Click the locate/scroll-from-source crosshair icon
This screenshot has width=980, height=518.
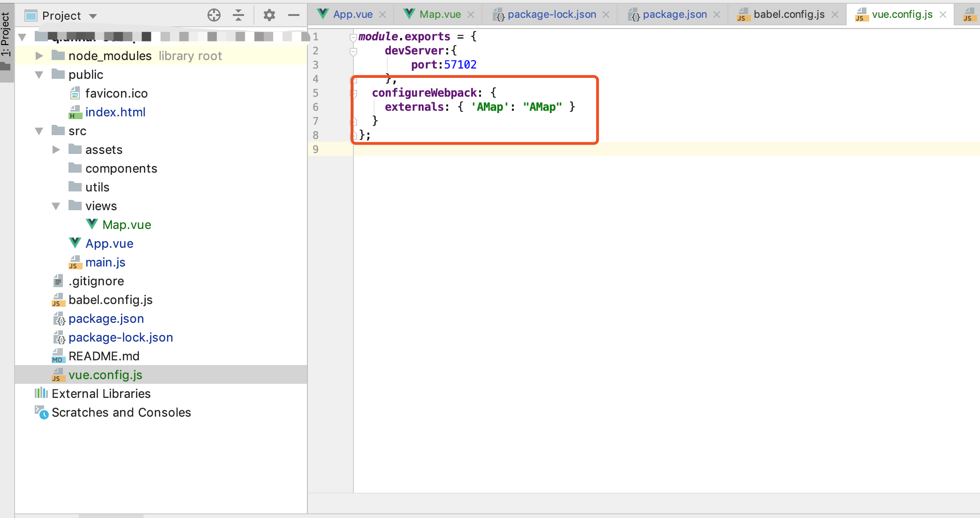[x=214, y=15]
